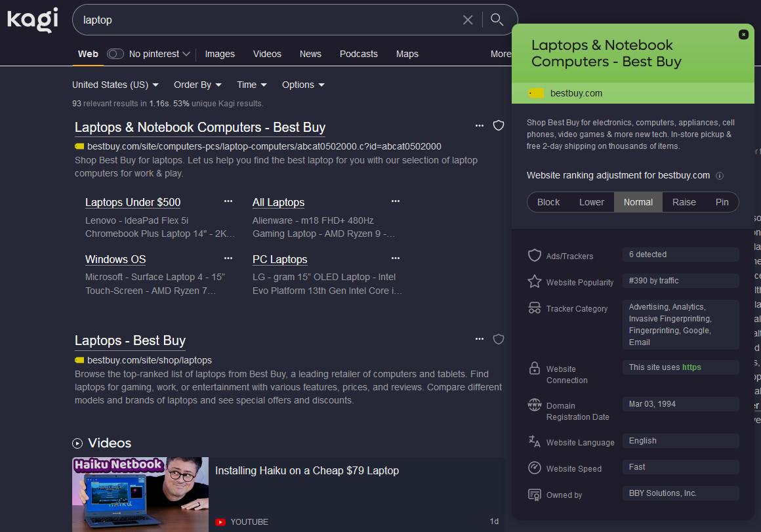Toggle the No pinterest lens switch
This screenshot has width=761, height=532.
tap(115, 54)
